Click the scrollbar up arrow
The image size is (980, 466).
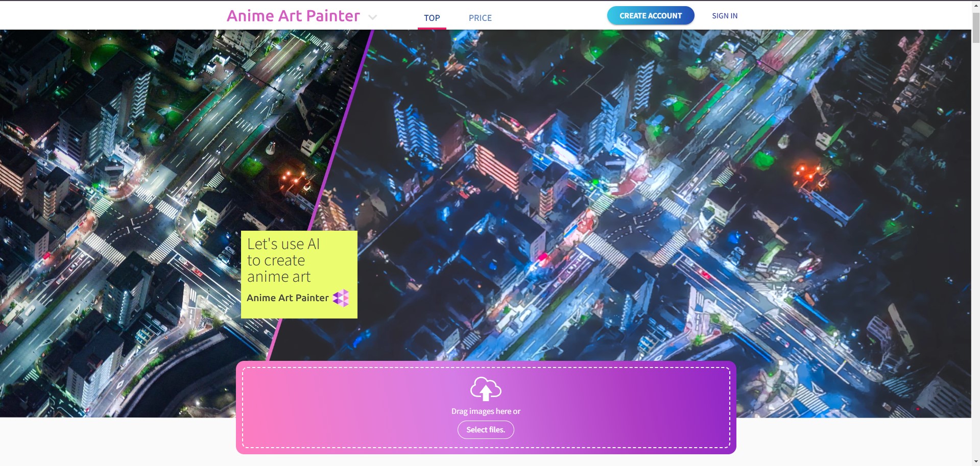(975, 5)
